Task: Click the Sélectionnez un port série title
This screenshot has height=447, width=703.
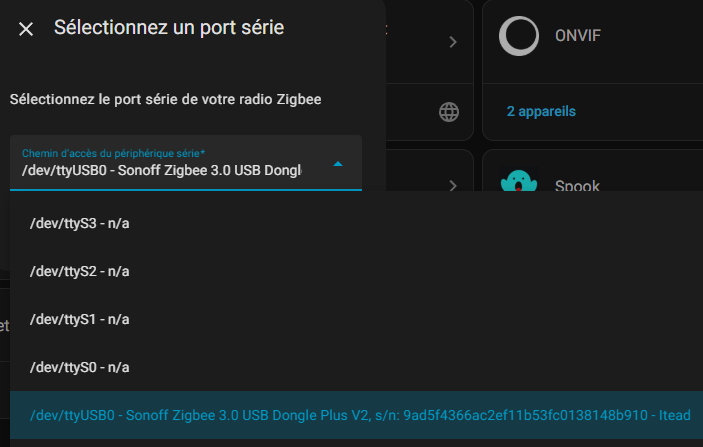Action: pos(169,28)
